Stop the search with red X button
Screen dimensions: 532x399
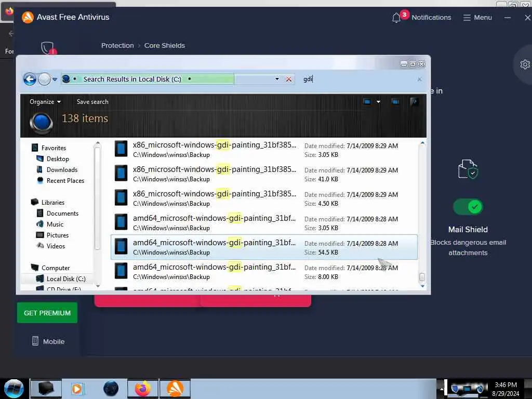click(x=288, y=79)
